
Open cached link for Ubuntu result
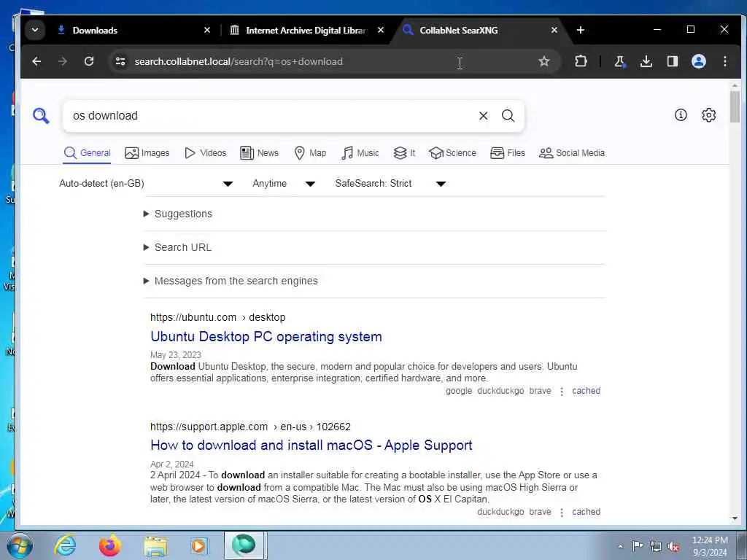(x=586, y=391)
